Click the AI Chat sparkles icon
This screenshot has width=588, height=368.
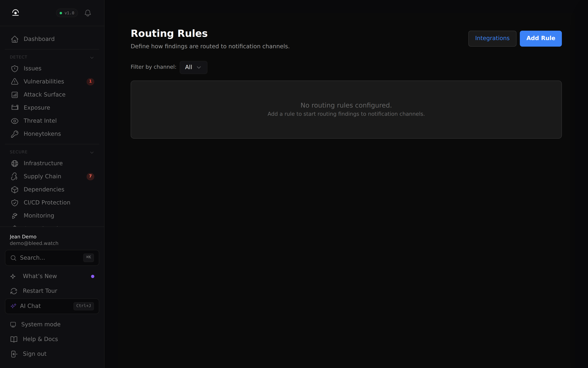point(13,306)
